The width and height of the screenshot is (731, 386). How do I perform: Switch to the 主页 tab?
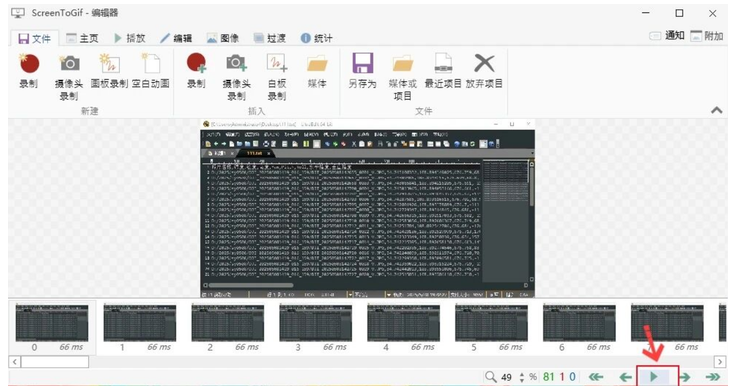click(82, 38)
